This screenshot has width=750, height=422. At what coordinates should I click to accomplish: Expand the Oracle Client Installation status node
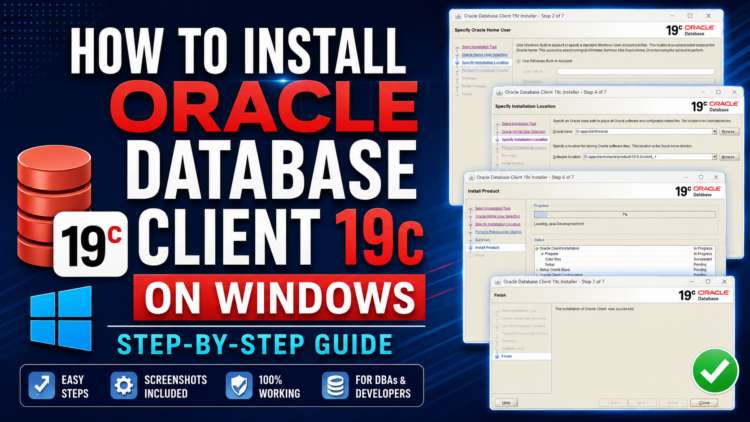(537, 249)
